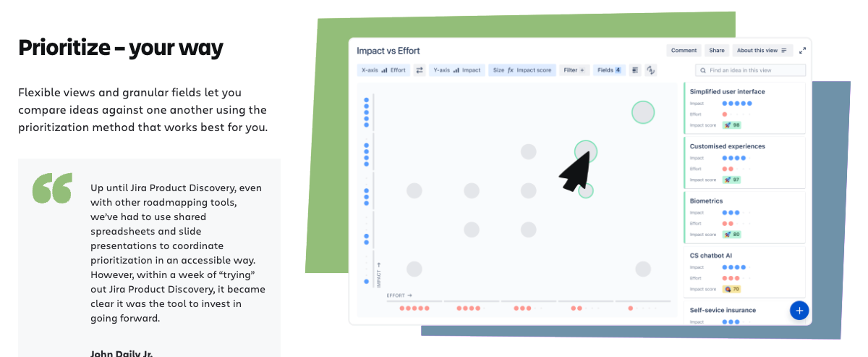
Task: Open the Y-axis Impact selector
Action: tap(456, 70)
